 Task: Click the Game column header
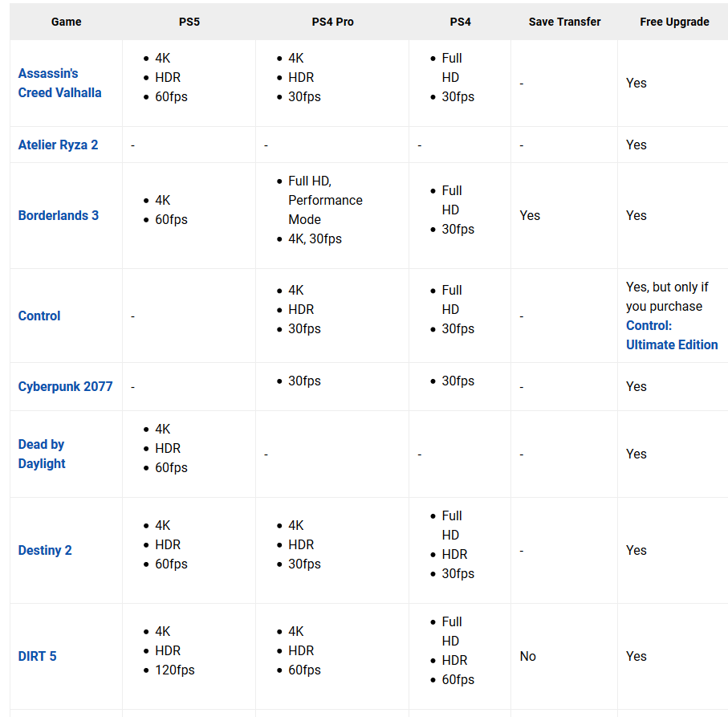coord(67,22)
